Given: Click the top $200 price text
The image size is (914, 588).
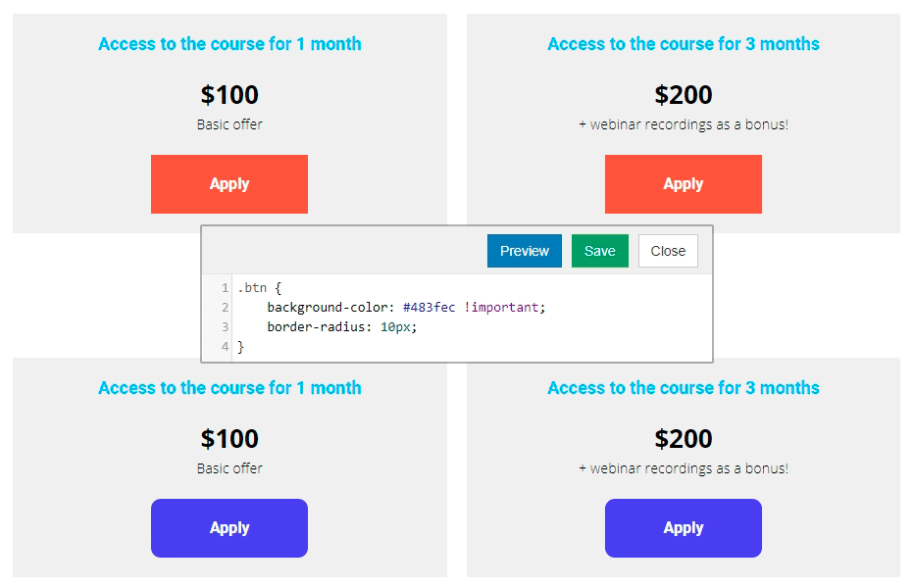Looking at the screenshot, I should click(x=684, y=95).
